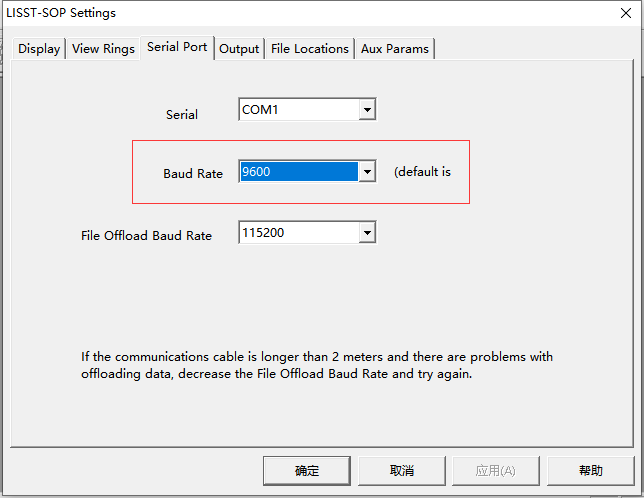Image resolution: width=644 pixels, height=498 pixels.
Task: Expand the File Offload Baud Rate arrow
Action: point(367,233)
